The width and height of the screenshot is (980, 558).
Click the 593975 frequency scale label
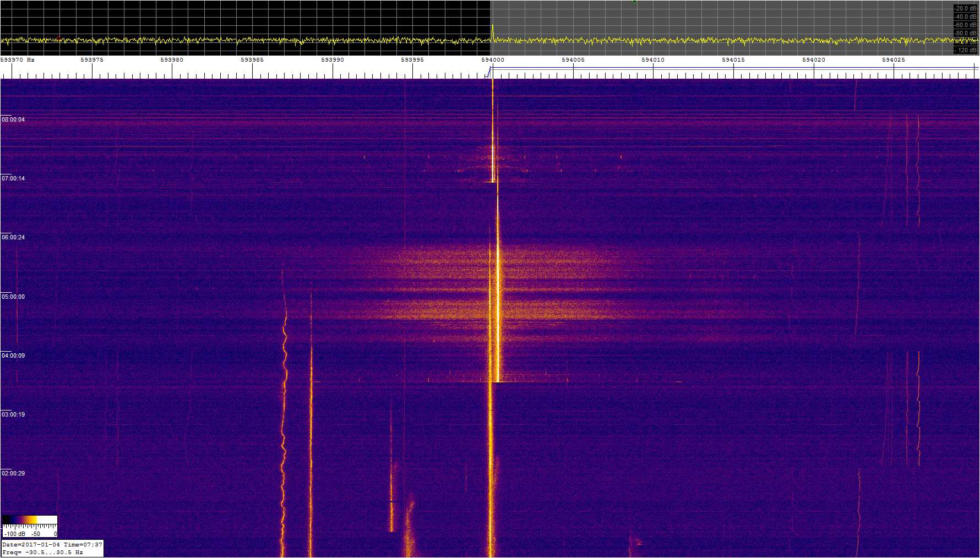[x=91, y=59]
